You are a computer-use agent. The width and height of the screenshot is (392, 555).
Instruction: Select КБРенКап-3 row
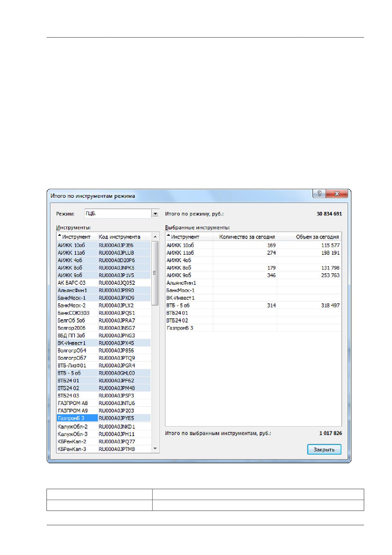tap(104, 449)
